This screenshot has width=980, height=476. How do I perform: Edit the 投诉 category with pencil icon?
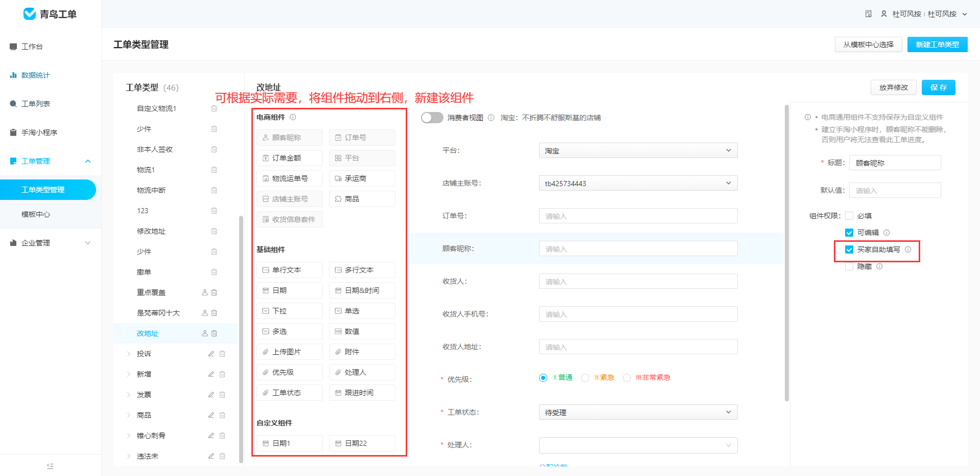211,354
